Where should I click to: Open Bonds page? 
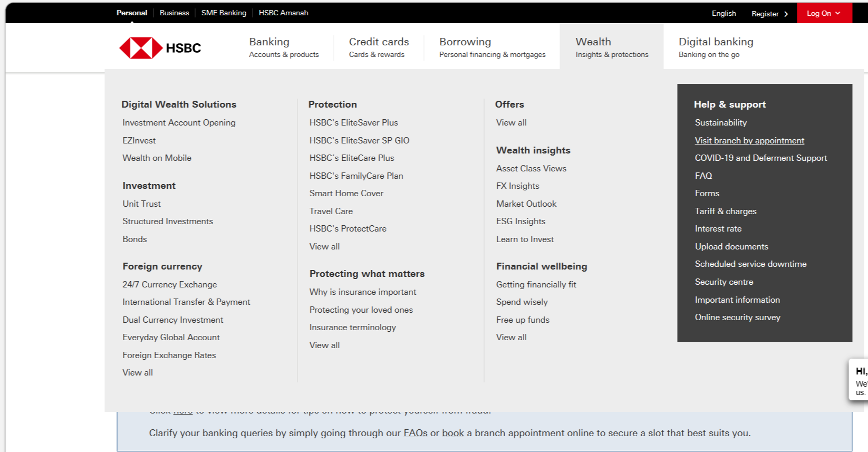tap(134, 239)
